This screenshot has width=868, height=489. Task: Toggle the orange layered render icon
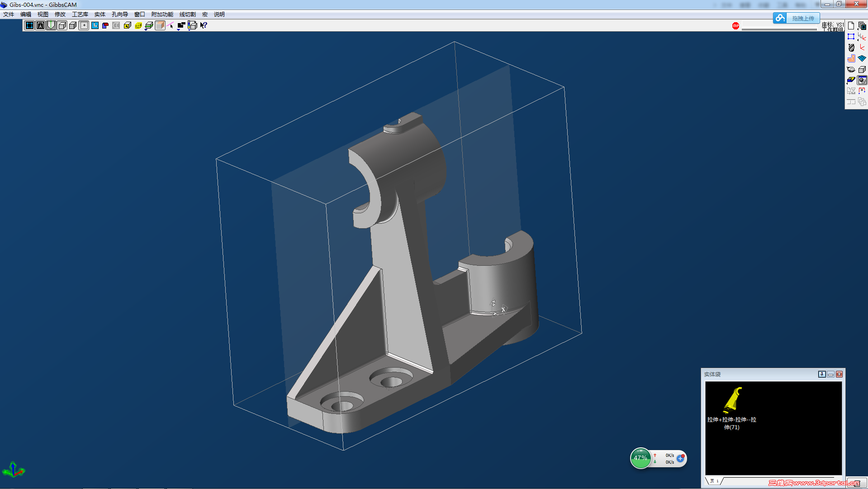click(160, 25)
